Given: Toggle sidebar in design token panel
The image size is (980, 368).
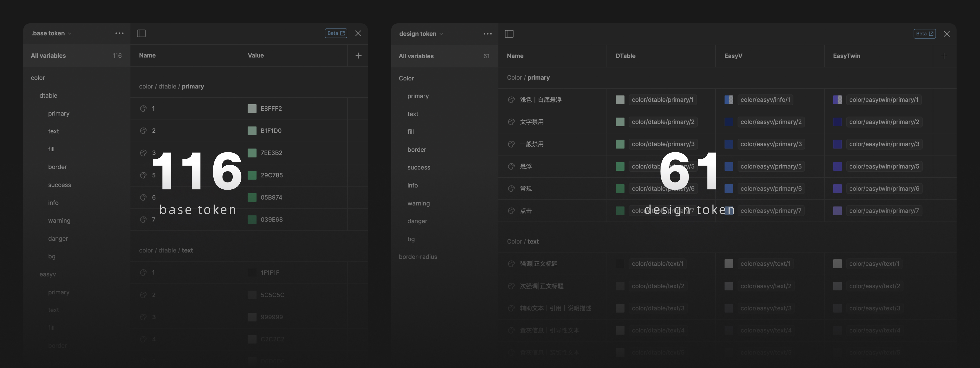Looking at the screenshot, I should (x=509, y=34).
